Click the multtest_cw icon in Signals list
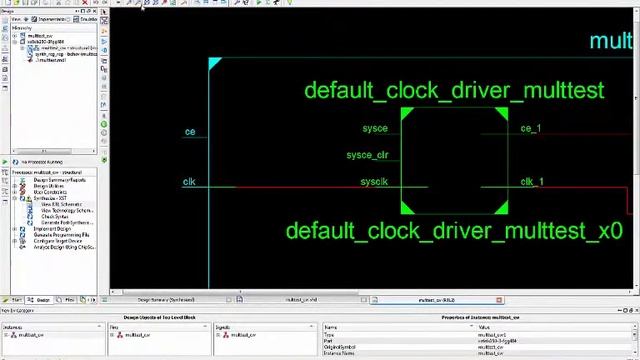 click(226, 335)
